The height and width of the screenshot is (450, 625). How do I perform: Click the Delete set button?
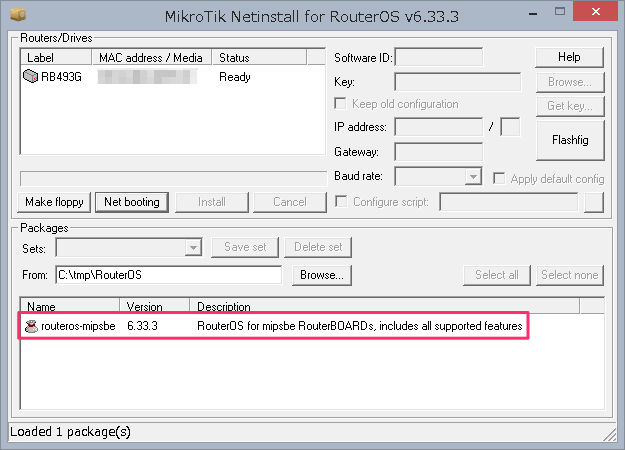click(318, 247)
